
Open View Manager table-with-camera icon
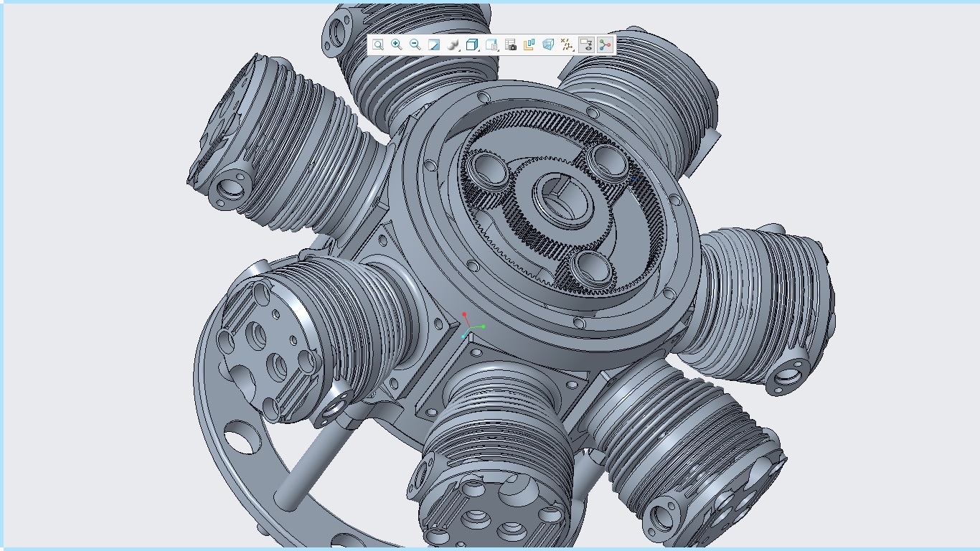pos(511,45)
